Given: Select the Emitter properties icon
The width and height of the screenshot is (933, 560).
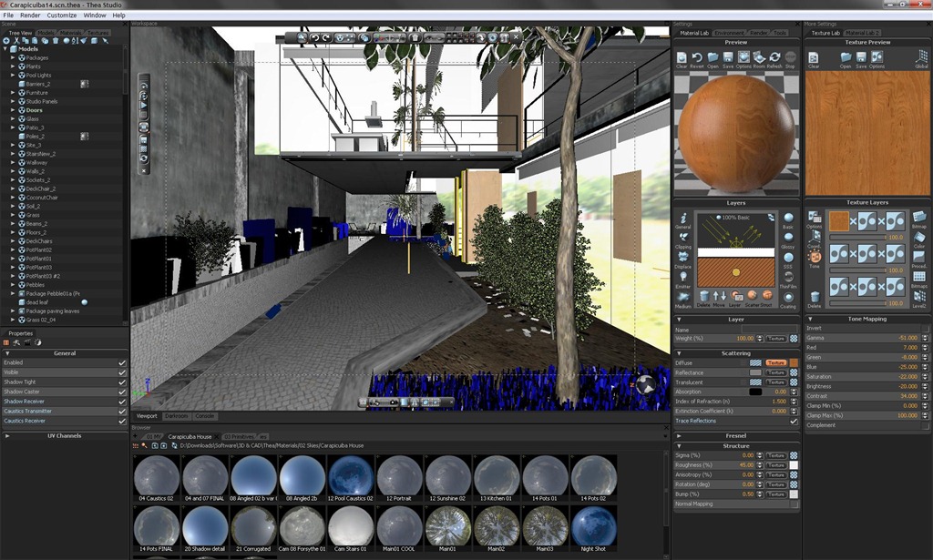Looking at the screenshot, I should coord(682,277).
